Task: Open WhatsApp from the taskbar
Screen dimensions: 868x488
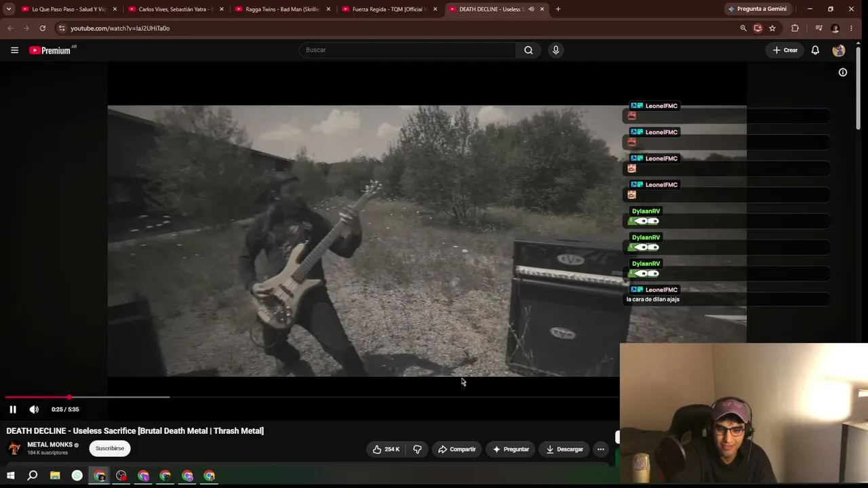Action: (77, 476)
